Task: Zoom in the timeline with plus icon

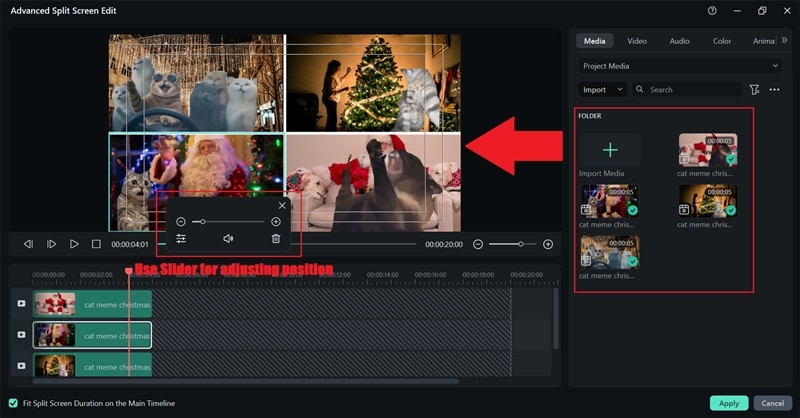Action: click(548, 244)
